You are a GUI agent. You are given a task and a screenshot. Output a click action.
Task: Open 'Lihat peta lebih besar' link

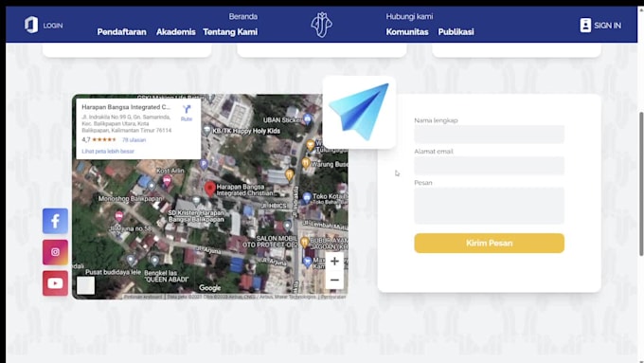[108, 152]
